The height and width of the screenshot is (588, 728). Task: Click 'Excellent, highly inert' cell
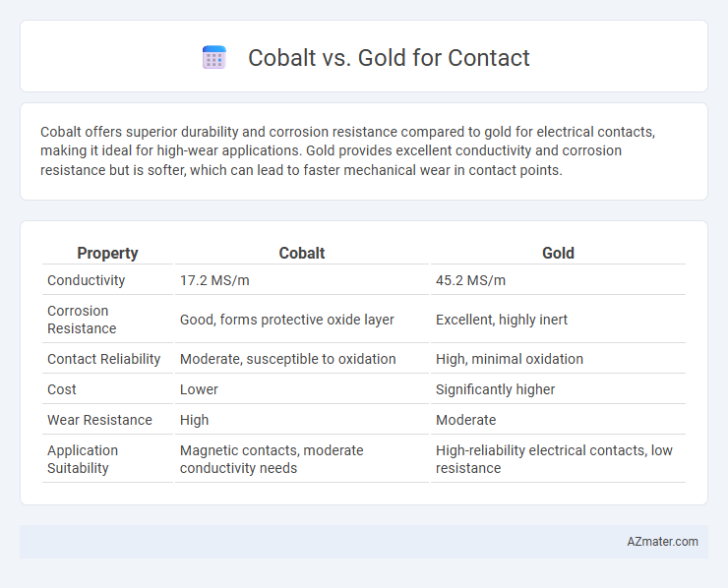[558, 320]
